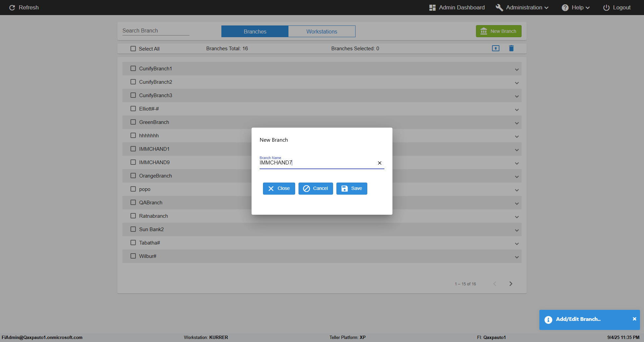Go to the previous page of branches

(495, 284)
